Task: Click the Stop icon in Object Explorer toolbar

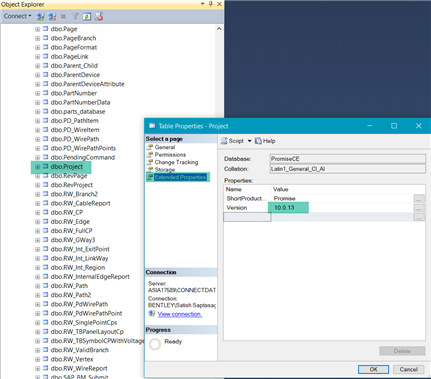Action: (x=63, y=16)
